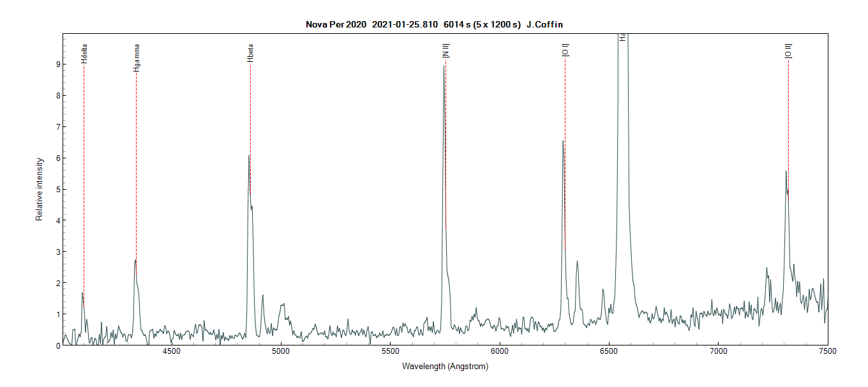This screenshot has height=387, width=868.
Task: Click the 7000 wavelength tick label
Action: point(719,351)
